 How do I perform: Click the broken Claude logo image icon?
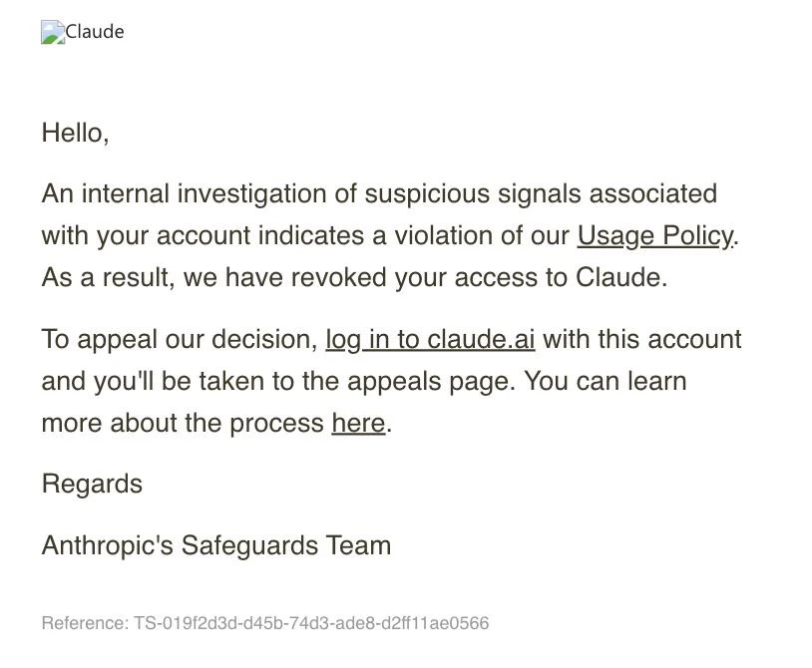[53, 32]
